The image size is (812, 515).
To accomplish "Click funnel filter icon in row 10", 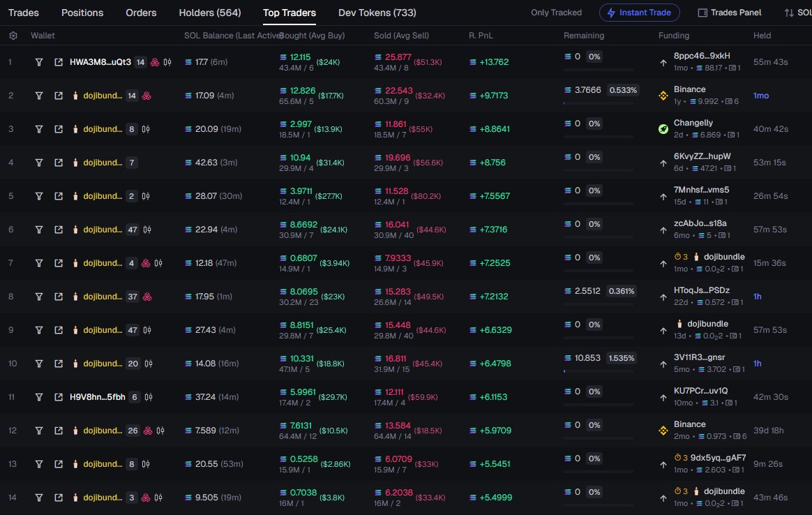I will click(39, 364).
